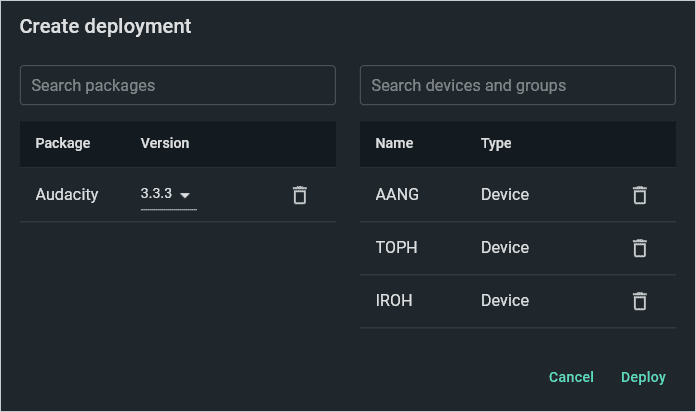Pick the IROH device name
The image size is (696, 412).
pos(396,301)
